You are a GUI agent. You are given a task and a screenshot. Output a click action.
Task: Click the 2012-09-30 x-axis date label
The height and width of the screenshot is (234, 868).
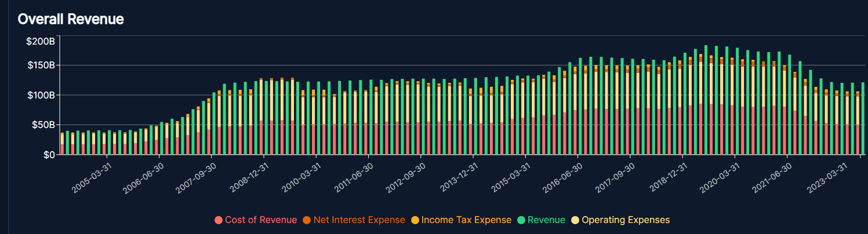[x=406, y=178]
